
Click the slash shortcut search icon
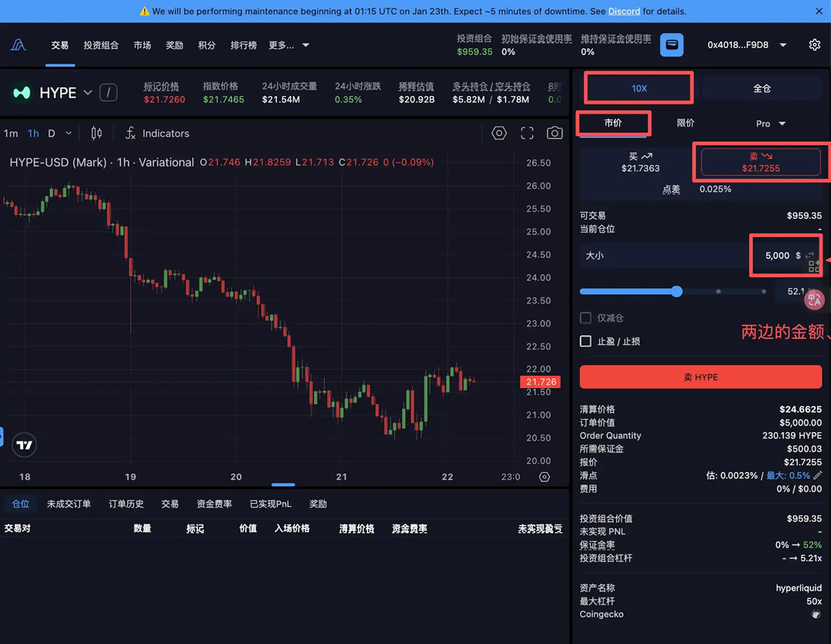point(109,92)
